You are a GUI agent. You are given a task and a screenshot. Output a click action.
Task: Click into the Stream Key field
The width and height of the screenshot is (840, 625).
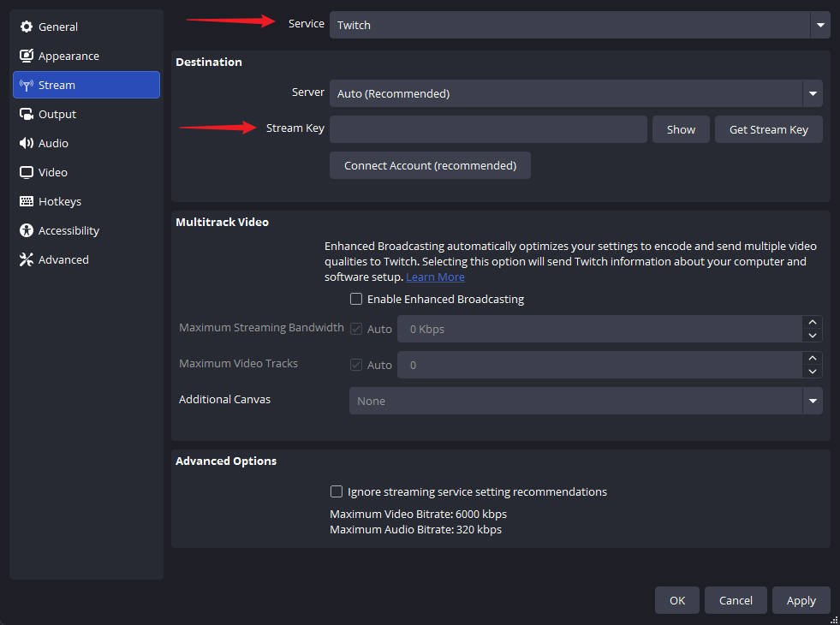pyautogui.click(x=489, y=129)
